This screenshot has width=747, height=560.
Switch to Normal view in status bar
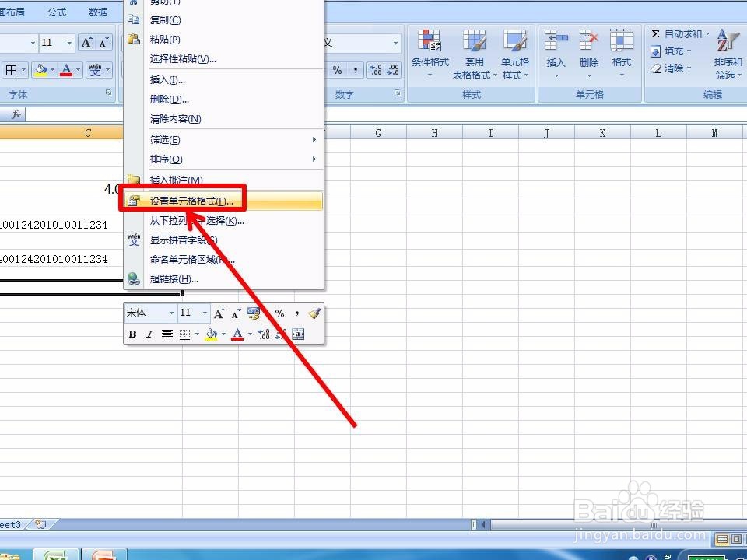723,539
